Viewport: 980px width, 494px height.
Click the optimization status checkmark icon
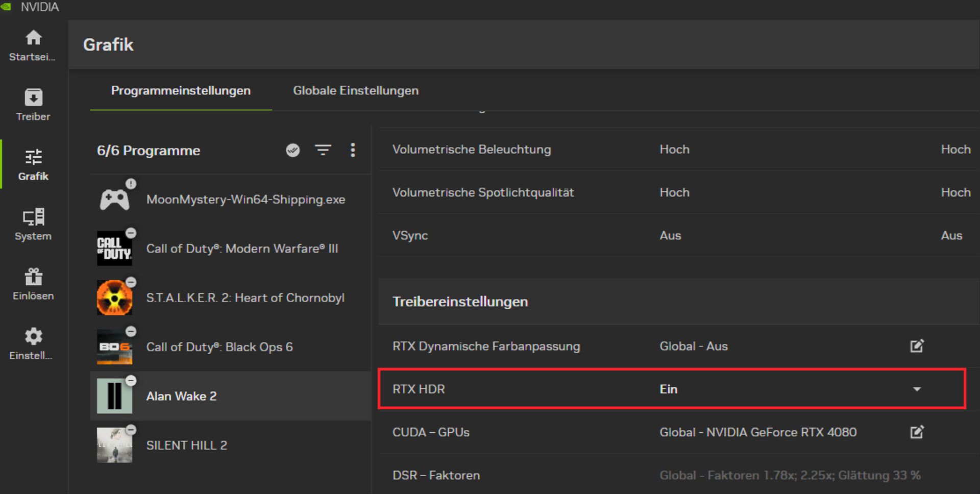click(x=292, y=150)
